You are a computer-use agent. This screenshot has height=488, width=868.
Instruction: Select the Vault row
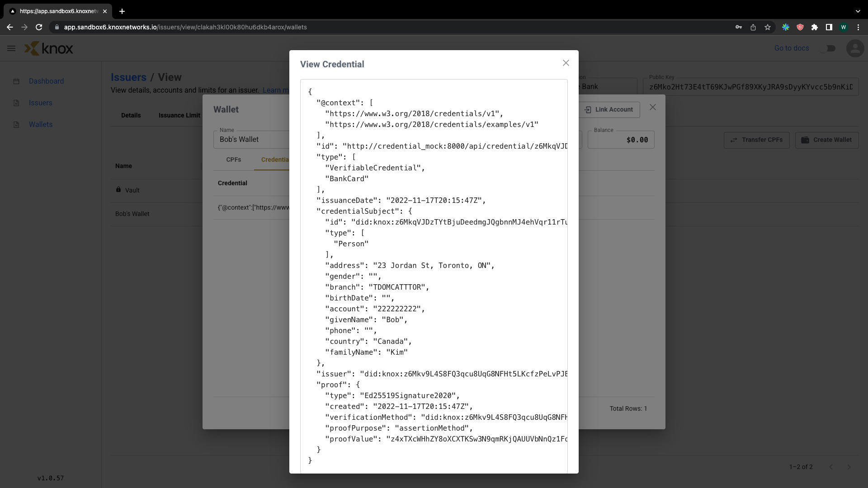(x=156, y=190)
